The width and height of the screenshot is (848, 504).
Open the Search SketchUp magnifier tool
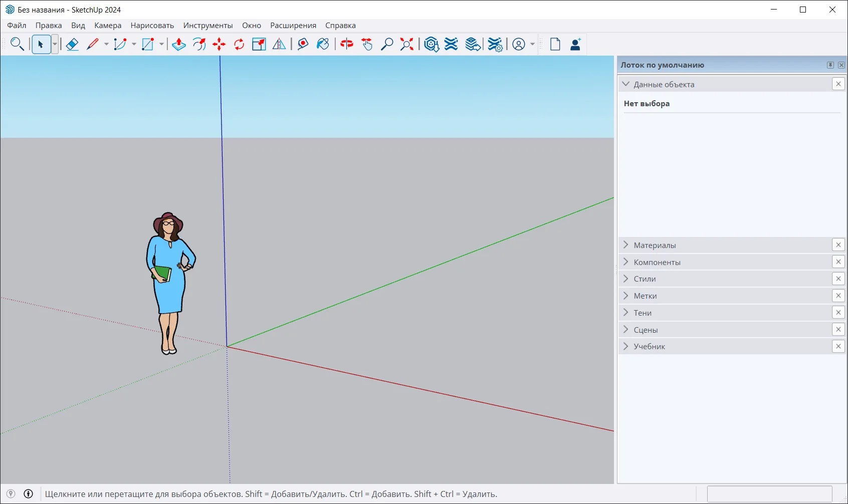click(x=17, y=44)
